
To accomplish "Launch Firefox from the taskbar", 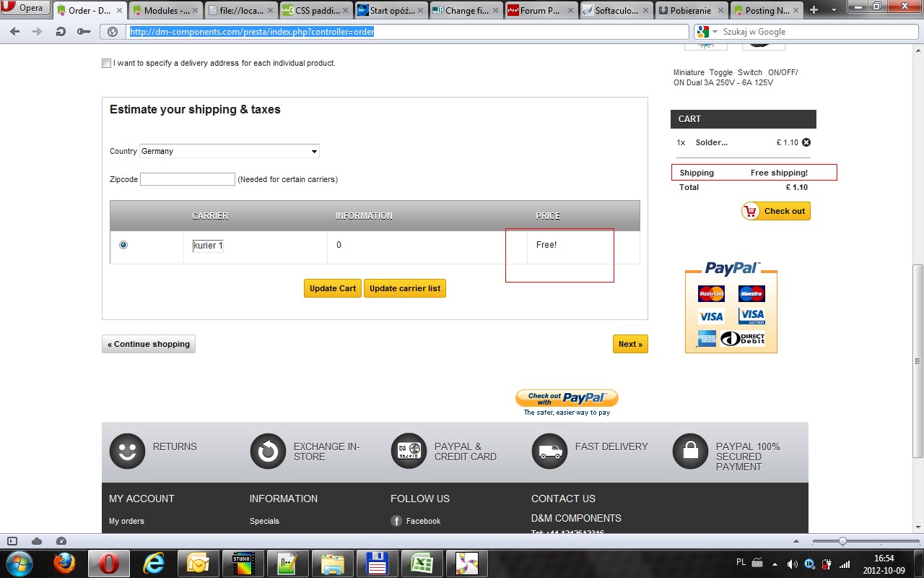I will coord(65,563).
